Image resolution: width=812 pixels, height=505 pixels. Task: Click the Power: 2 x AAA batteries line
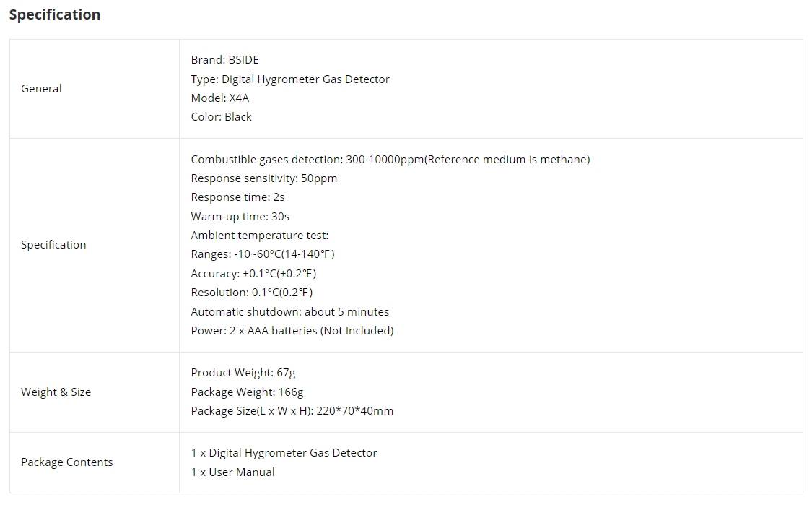click(292, 331)
